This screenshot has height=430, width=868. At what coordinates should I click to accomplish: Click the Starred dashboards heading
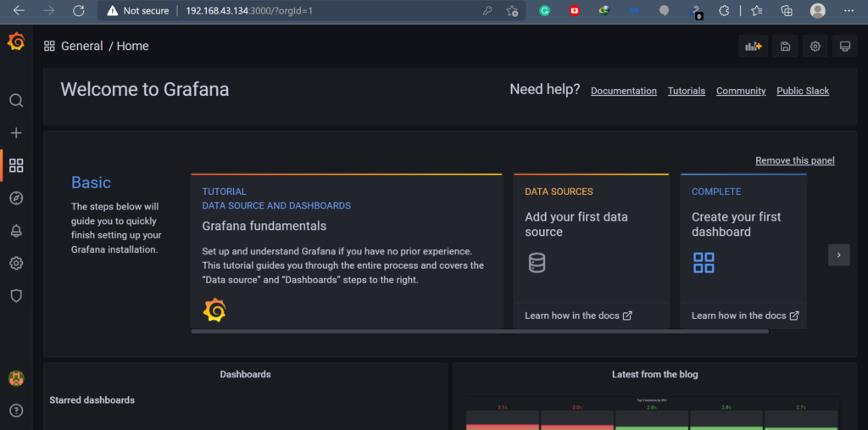pos(92,400)
